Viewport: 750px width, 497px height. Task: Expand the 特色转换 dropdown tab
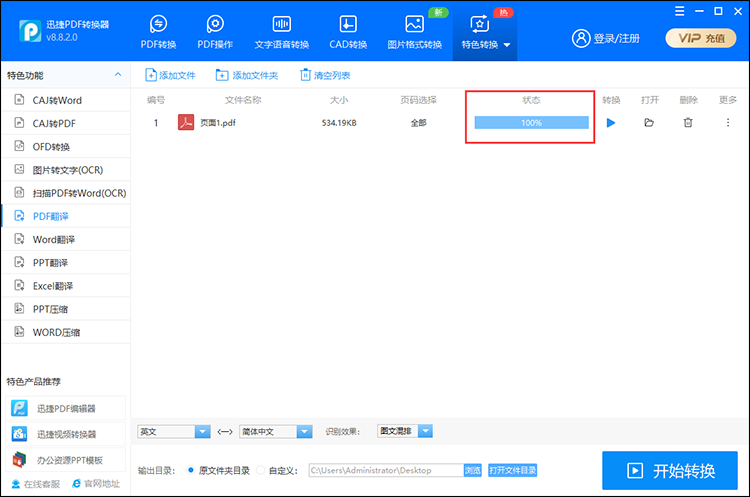click(x=485, y=32)
